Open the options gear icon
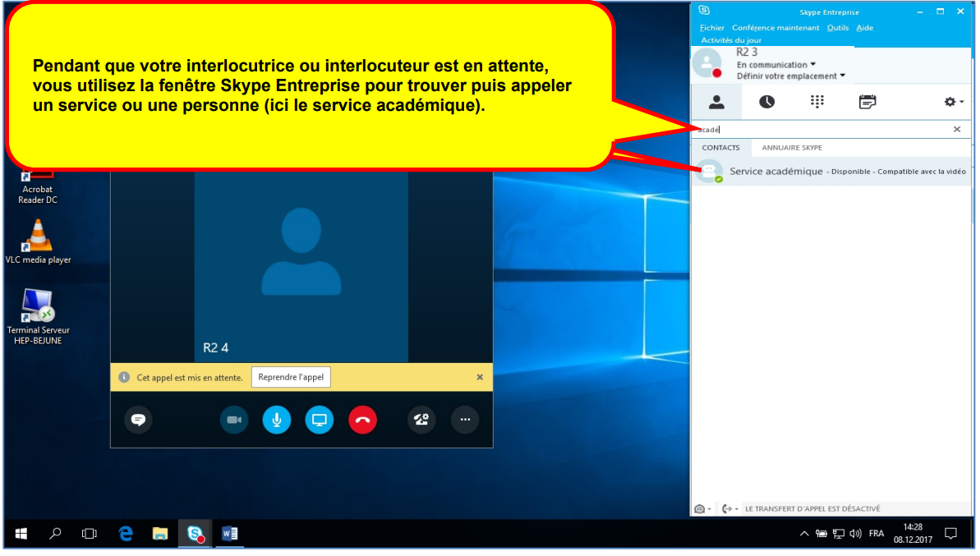 [950, 102]
